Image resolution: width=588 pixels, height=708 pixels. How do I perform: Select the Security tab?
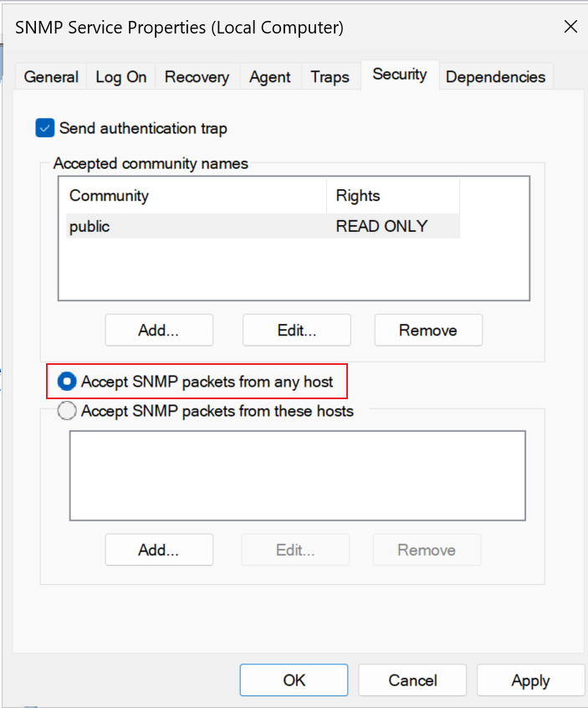coord(400,74)
